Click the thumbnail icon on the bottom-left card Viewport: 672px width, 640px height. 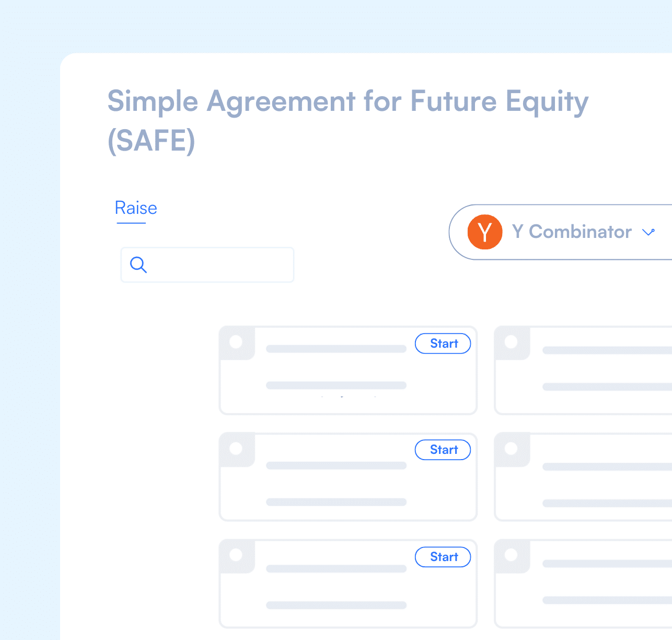click(237, 556)
